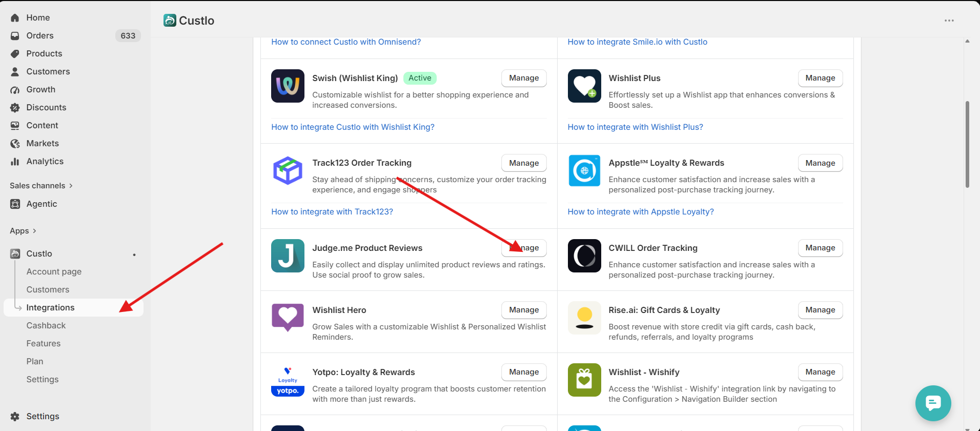This screenshot has height=431, width=980.
Task: Manage the Wishlist Hero integration
Action: coord(524,310)
